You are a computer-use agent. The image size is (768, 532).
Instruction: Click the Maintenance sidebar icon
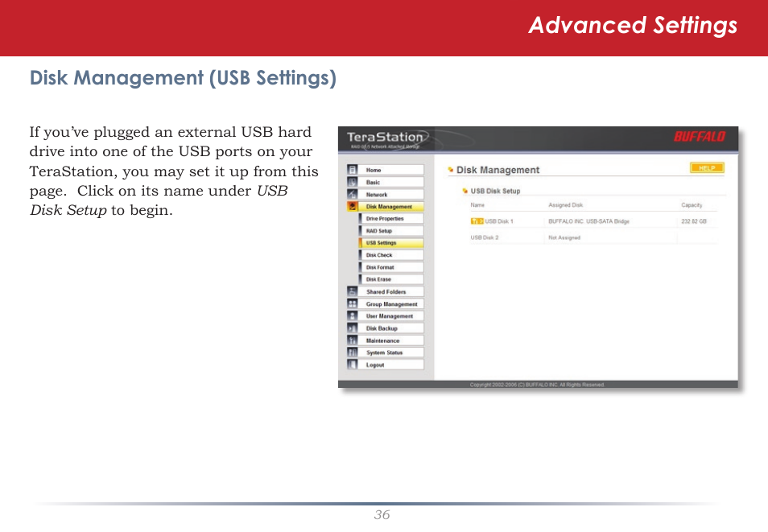pos(352,340)
